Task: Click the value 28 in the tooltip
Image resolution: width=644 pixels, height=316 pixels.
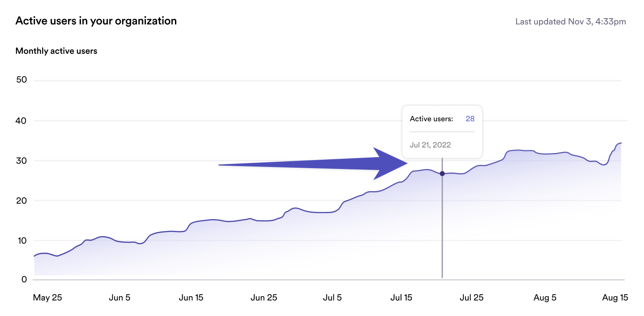Action: click(470, 119)
